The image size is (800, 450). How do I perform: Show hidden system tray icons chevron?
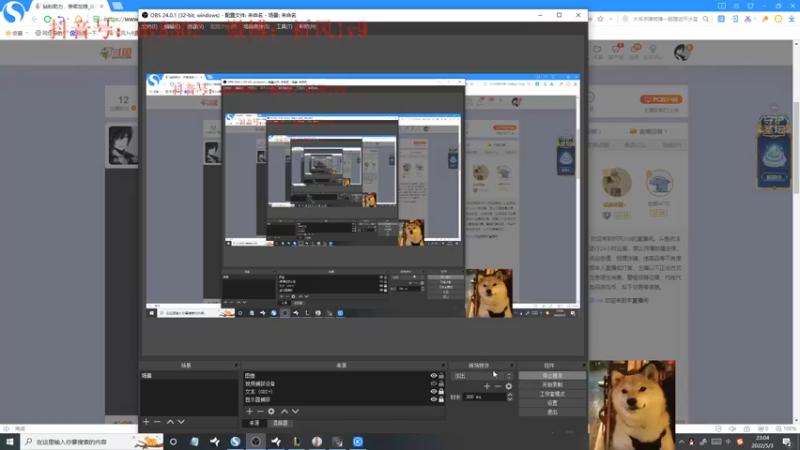coord(681,442)
